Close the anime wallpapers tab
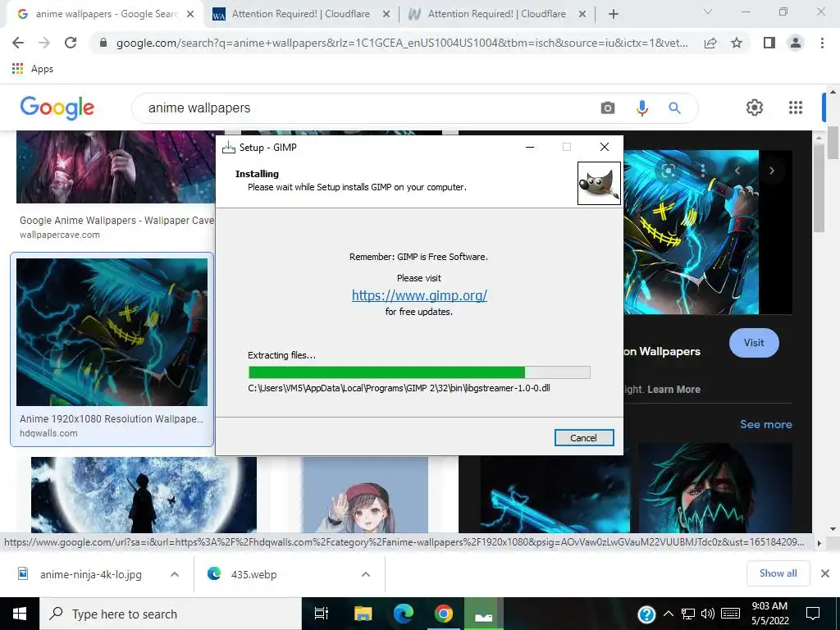Image resolution: width=840 pixels, height=630 pixels. 190,15
